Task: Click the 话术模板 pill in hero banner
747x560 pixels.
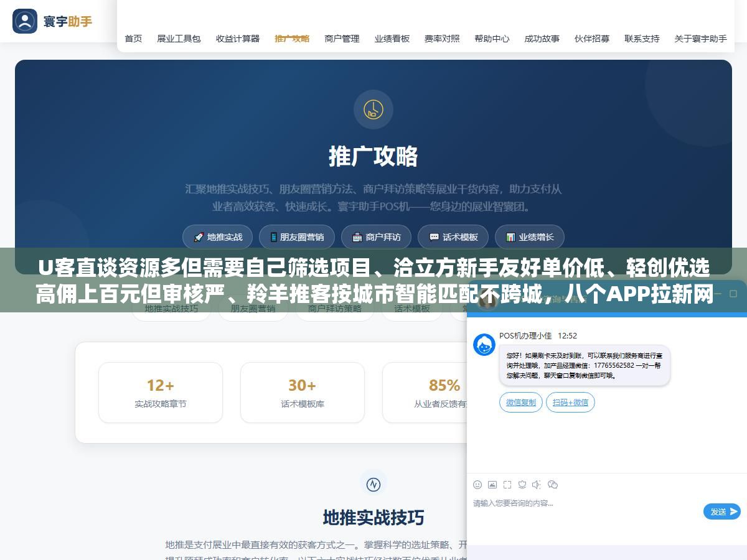Action: pos(453,237)
